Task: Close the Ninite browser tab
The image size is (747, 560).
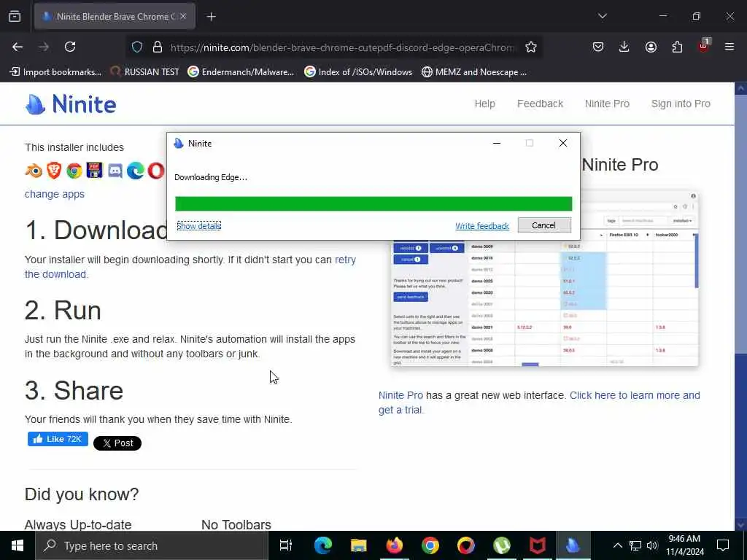Action: pos(183,17)
